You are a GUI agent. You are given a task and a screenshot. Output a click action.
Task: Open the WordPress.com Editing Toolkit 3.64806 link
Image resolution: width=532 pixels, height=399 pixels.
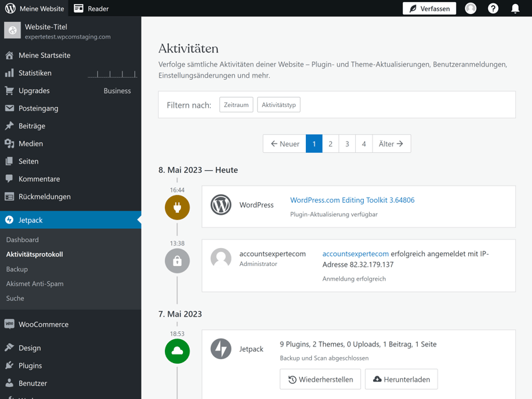point(352,200)
